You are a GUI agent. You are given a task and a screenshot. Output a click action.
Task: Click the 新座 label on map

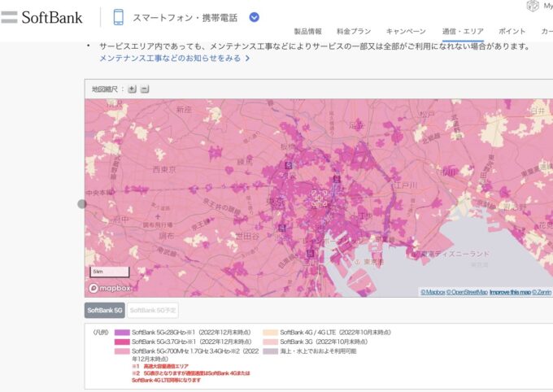tap(184, 109)
